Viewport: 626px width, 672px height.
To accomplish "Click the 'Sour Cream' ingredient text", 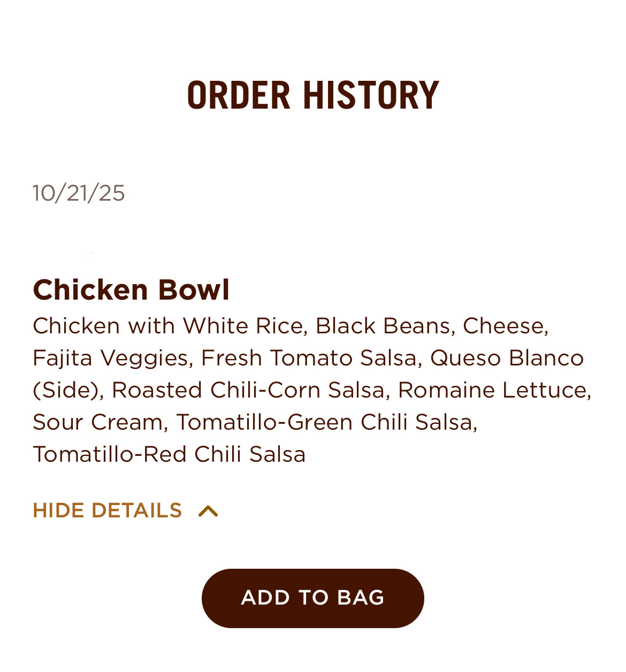I will tap(98, 422).
